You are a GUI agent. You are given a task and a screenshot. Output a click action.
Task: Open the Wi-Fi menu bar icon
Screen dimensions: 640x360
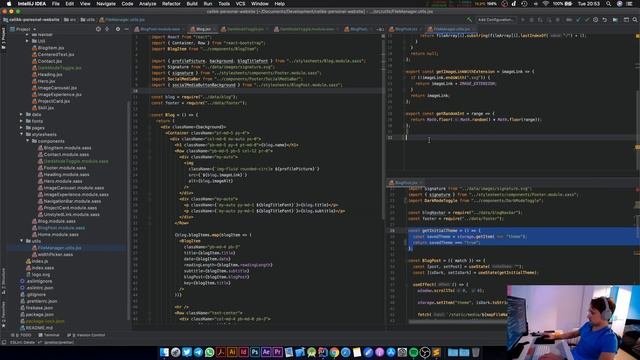coord(546,4)
